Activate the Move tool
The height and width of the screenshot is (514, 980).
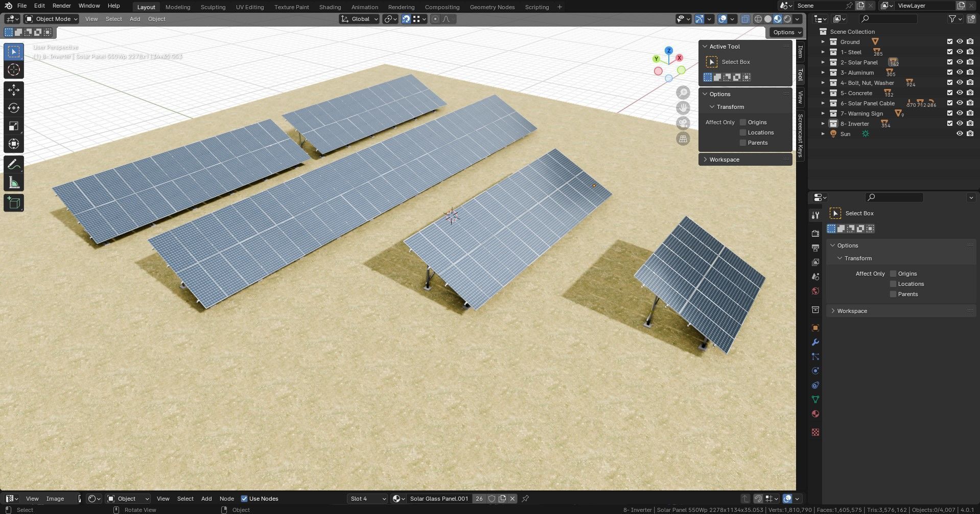[14, 90]
